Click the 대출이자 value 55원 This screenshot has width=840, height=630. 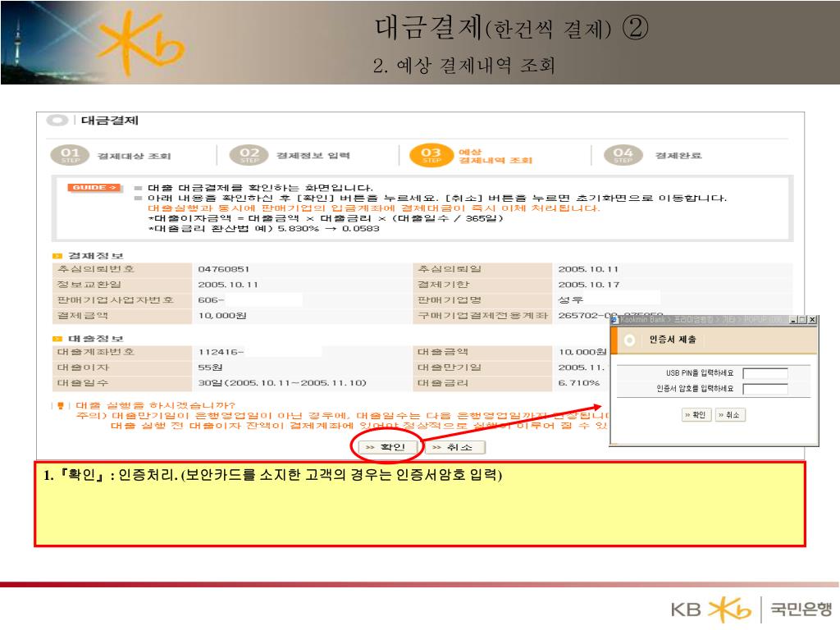[x=210, y=367]
